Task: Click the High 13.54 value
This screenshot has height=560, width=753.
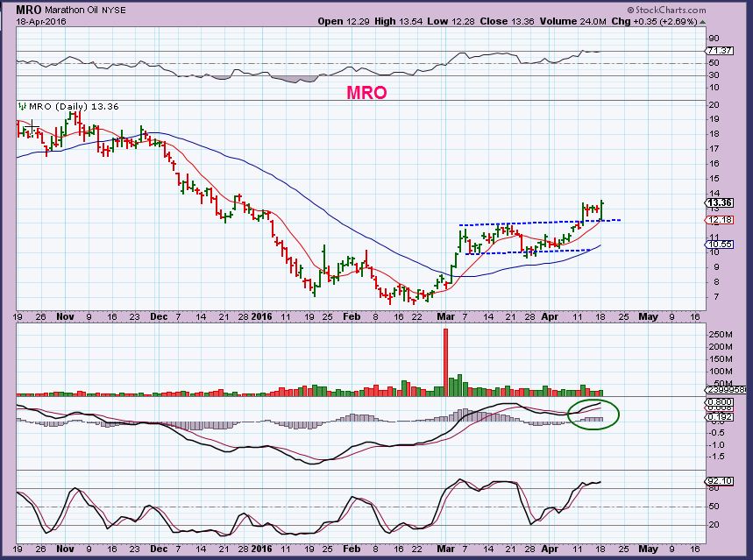Action: pos(399,21)
